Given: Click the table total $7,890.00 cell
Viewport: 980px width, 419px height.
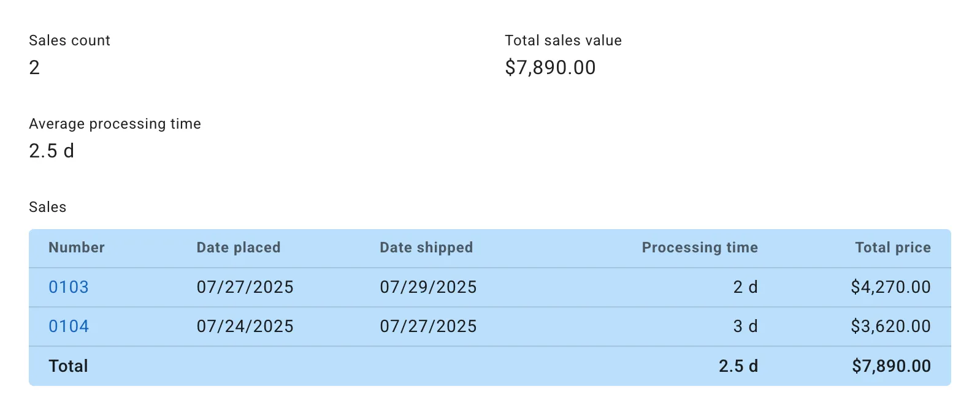Looking at the screenshot, I should (891, 366).
